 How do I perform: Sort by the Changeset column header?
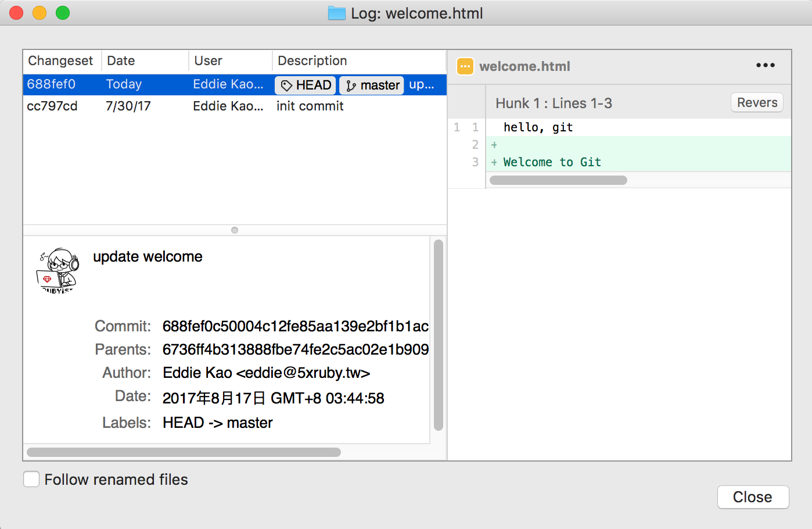point(60,61)
